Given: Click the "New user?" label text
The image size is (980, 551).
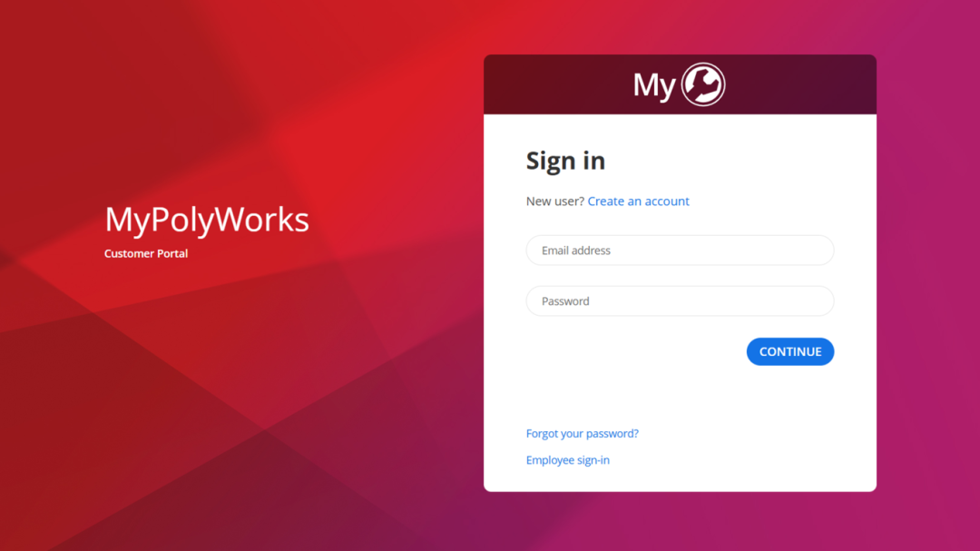Looking at the screenshot, I should 555,202.
